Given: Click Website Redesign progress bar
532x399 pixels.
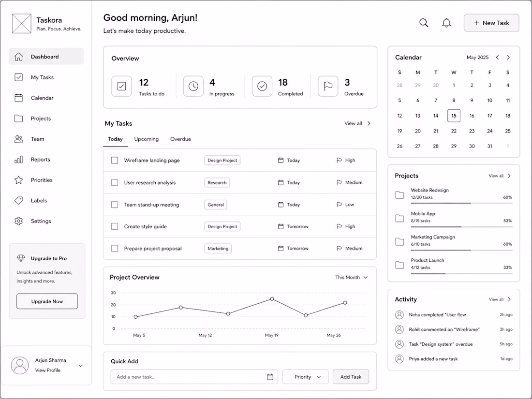Looking at the screenshot, I should (461, 203).
